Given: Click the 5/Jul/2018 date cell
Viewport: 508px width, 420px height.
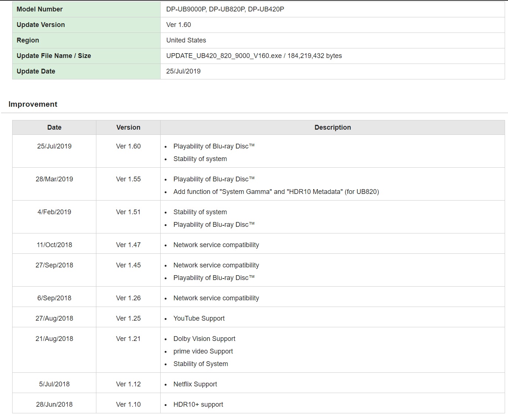Looking at the screenshot, I should tap(54, 384).
